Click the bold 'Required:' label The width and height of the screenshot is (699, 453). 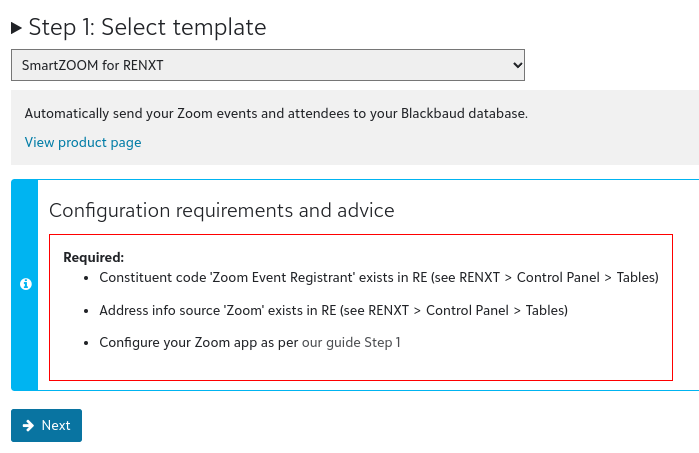[x=94, y=257]
